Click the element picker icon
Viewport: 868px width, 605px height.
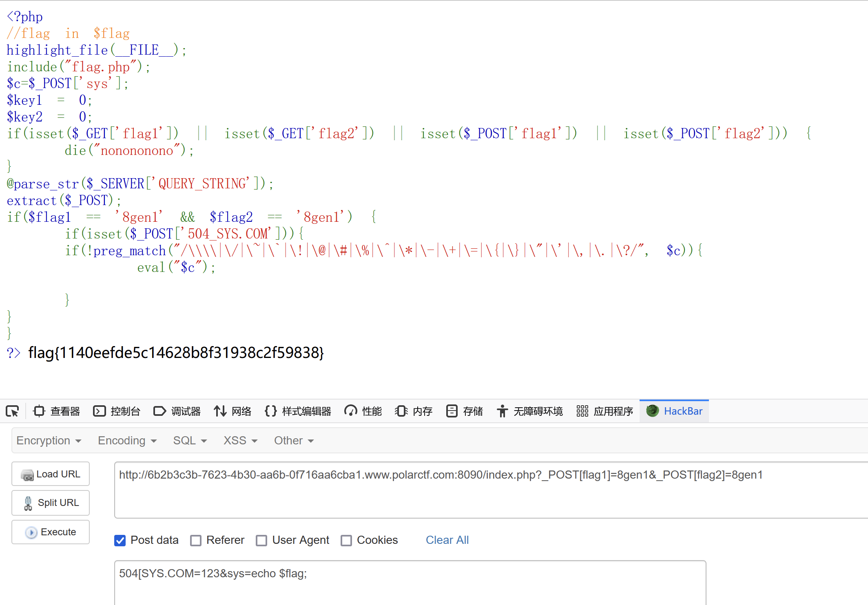[x=12, y=411]
